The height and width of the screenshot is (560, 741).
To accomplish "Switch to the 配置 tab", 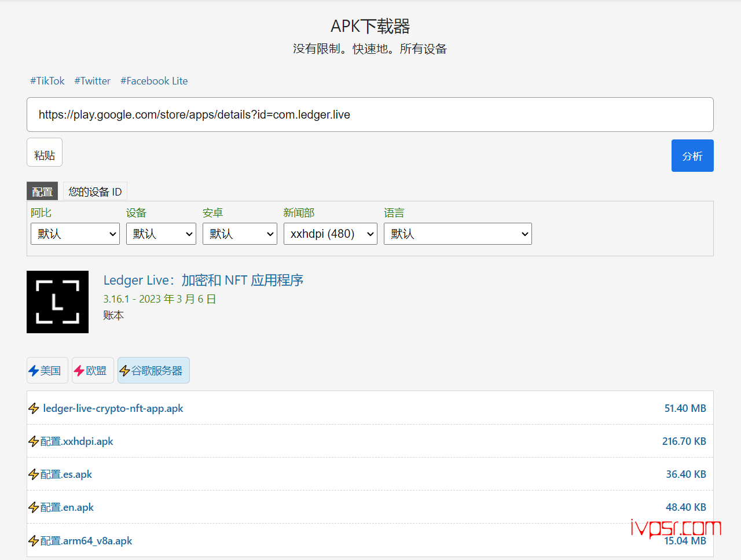I will [42, 191].
